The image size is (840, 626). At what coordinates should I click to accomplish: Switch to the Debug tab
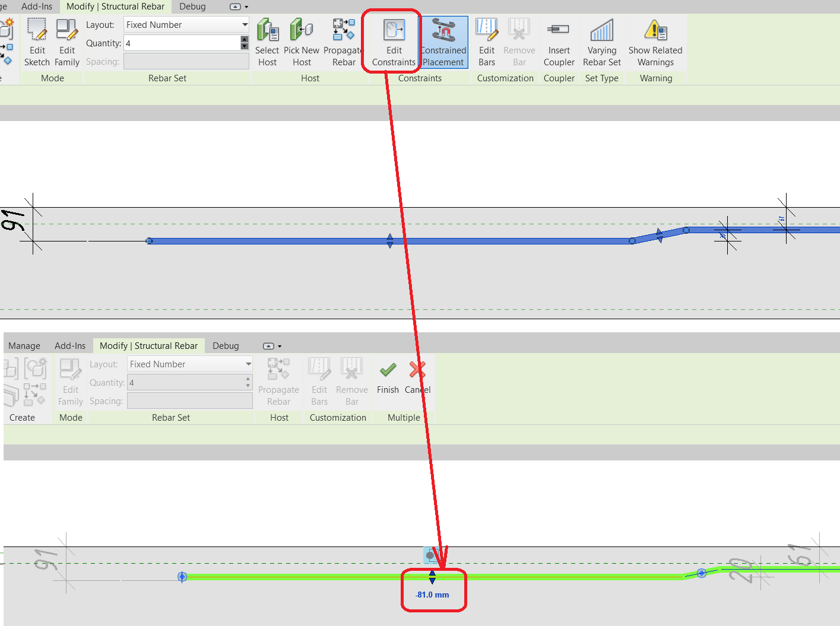click(x=192, y=7)
